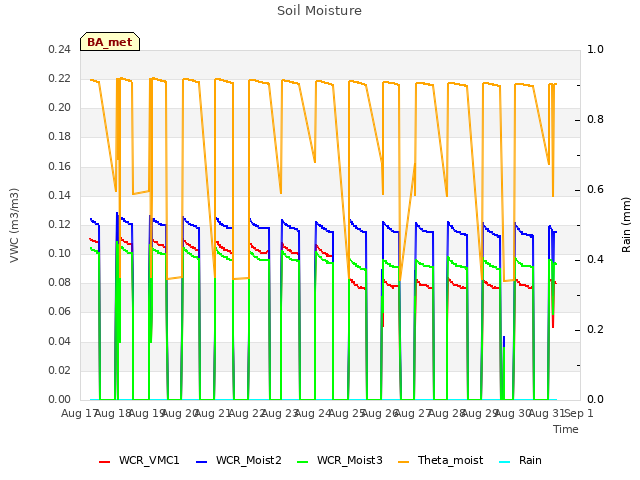Screen dimensions: 640x480
Task: Click the red WCR_VMC1 legend color marker
Action: click(x=104, y=462)
